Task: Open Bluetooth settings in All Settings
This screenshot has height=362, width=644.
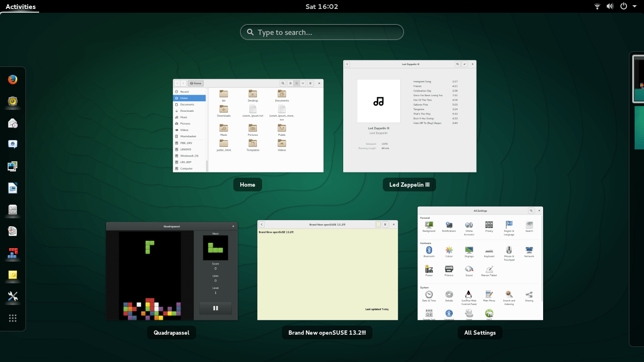Action: (429, 251)
